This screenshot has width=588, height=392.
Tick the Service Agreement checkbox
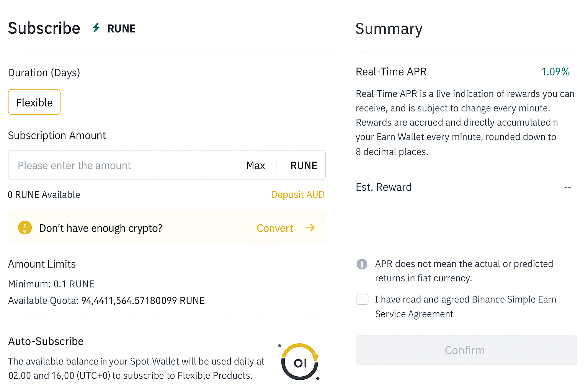click(x=362, y=299)
